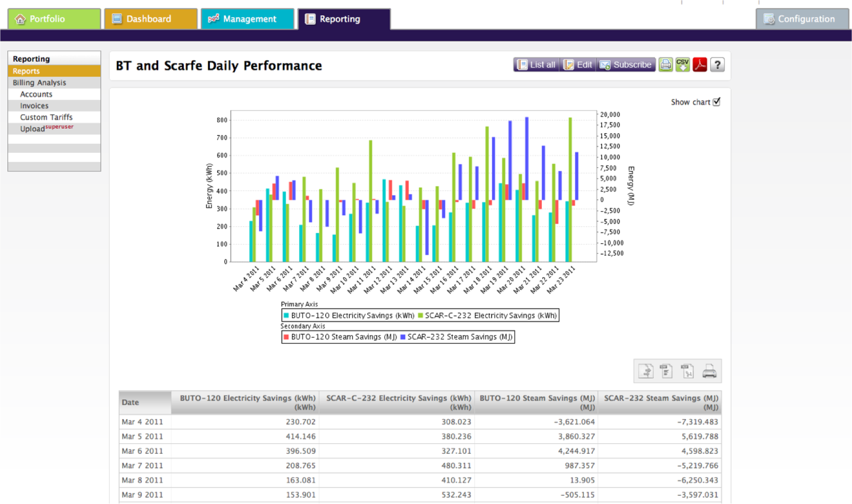The width and height of the screenshot is (852, 504).
Task: Print the table with the grey printer icon
Action: pyautogui.click(x=709, y=371)
